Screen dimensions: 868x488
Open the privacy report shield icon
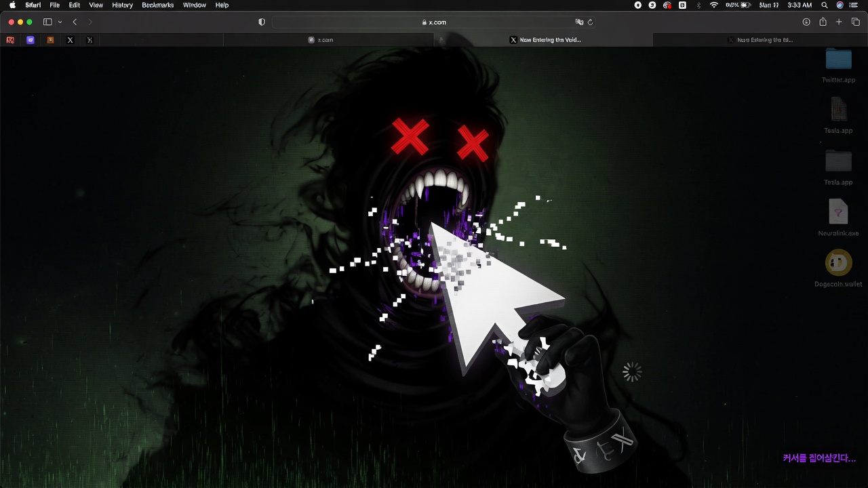(262, 22)
